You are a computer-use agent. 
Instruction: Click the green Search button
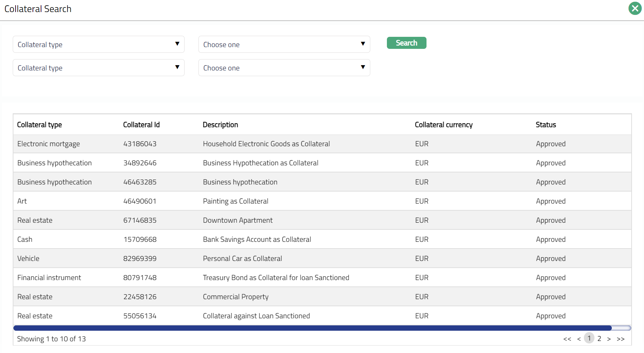(406, 43)
